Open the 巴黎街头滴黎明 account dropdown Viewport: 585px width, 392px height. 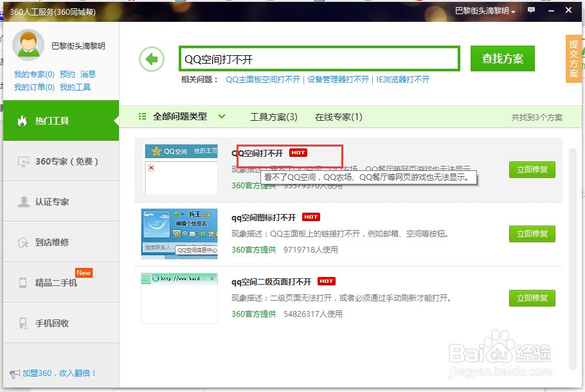click(485, 11)
